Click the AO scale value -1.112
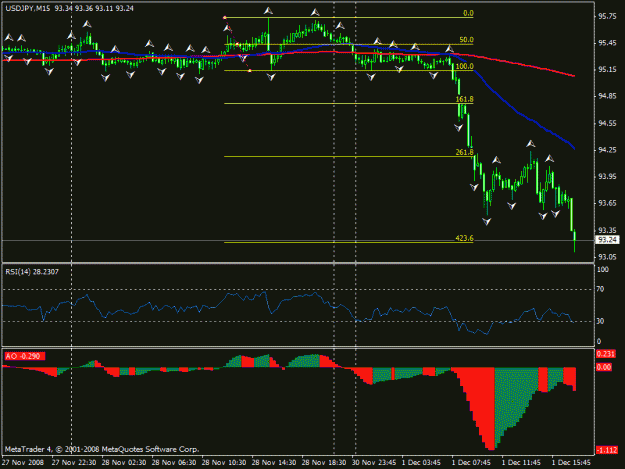625x469 pixels. (x=607, y=450)
